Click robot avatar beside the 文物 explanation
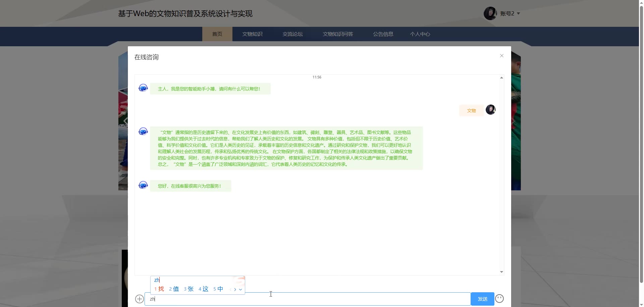Viewport: 644px width, 307px height. click(143, 131)
